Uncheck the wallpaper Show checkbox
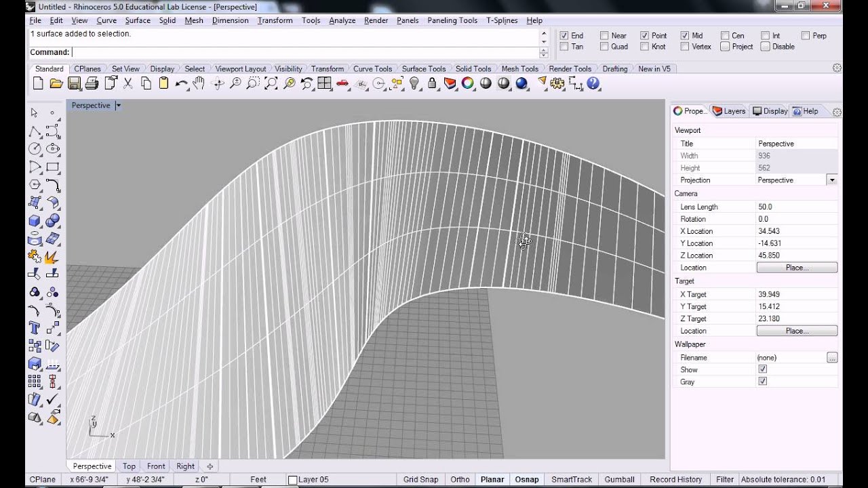The height and width of the screenshot is (488, 868). click(762, 369)
